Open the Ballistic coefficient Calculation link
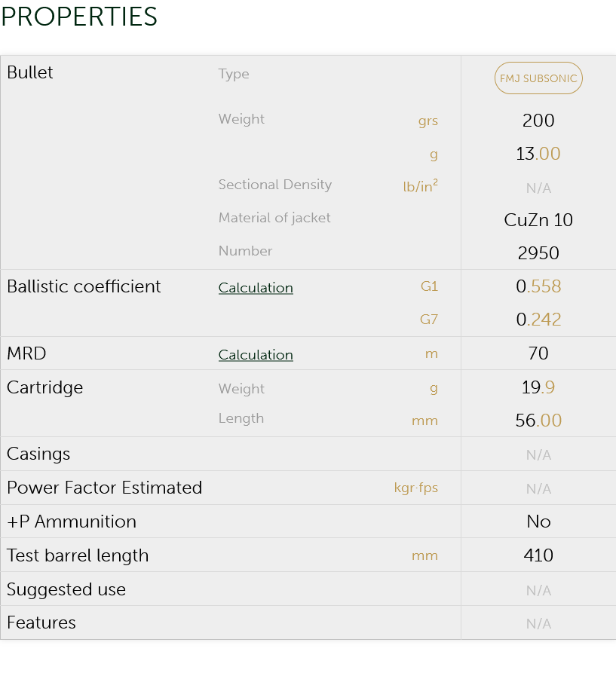 click(x=256, y=288)
